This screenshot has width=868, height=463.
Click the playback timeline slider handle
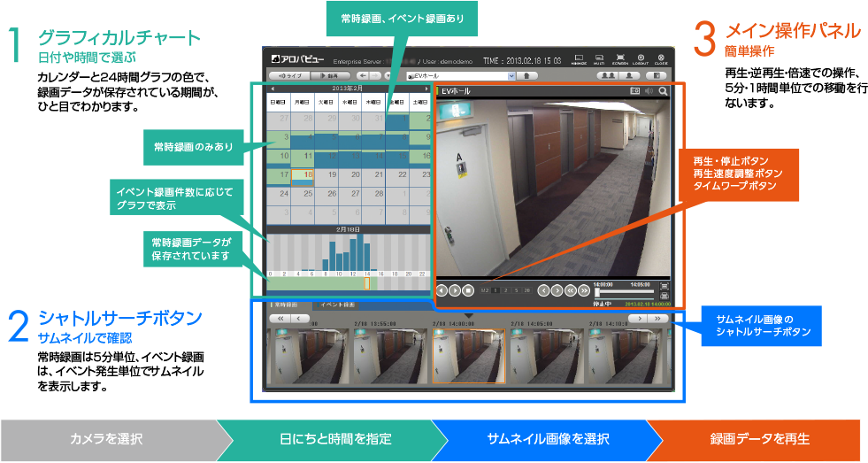pos(598,291)
